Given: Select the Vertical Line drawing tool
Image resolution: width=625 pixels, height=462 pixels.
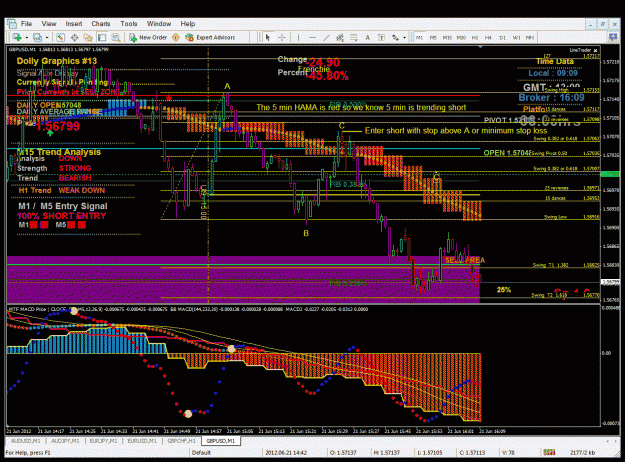Looking at the screenshot, I should tap(298, 37).
